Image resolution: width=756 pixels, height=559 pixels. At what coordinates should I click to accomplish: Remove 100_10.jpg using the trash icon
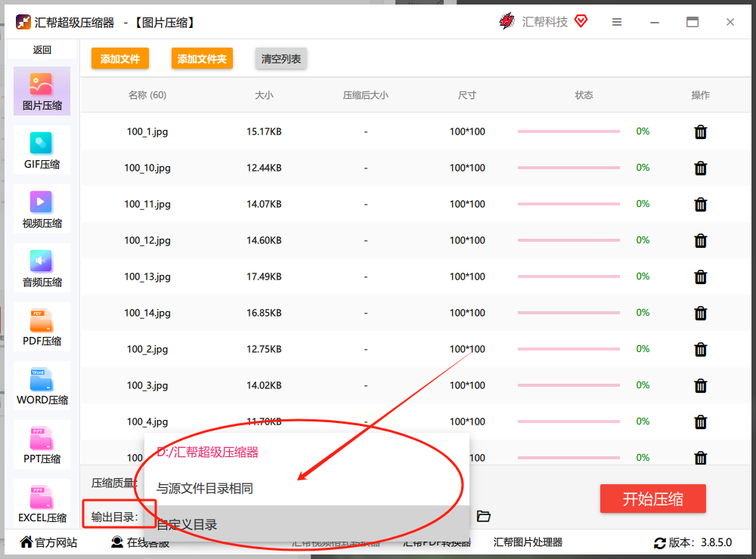point(701,168)
